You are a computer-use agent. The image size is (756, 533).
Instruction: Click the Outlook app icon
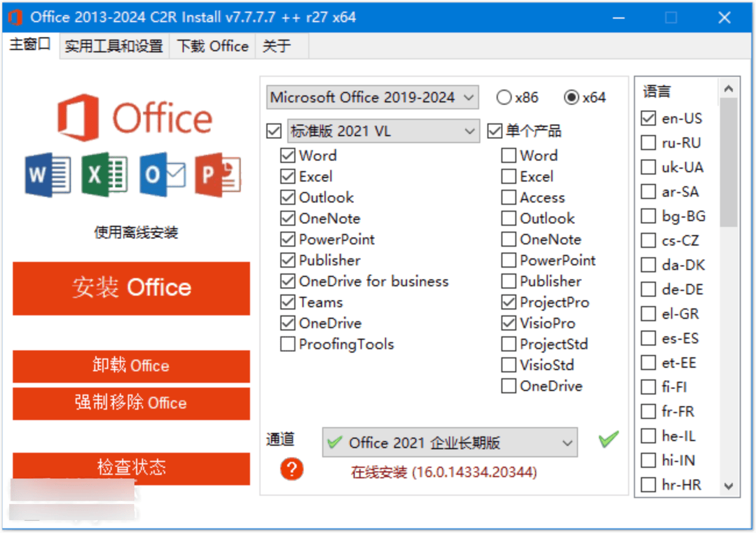[x=162, y=175]
